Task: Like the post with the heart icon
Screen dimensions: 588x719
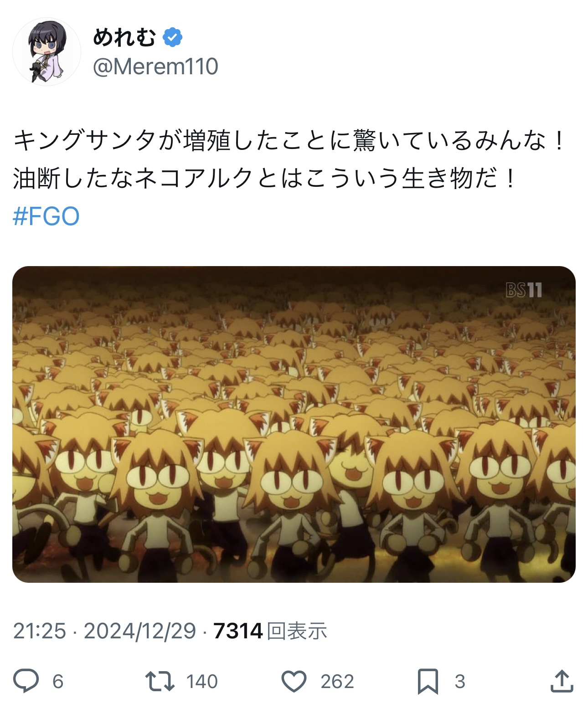Action: pos(294,681)
